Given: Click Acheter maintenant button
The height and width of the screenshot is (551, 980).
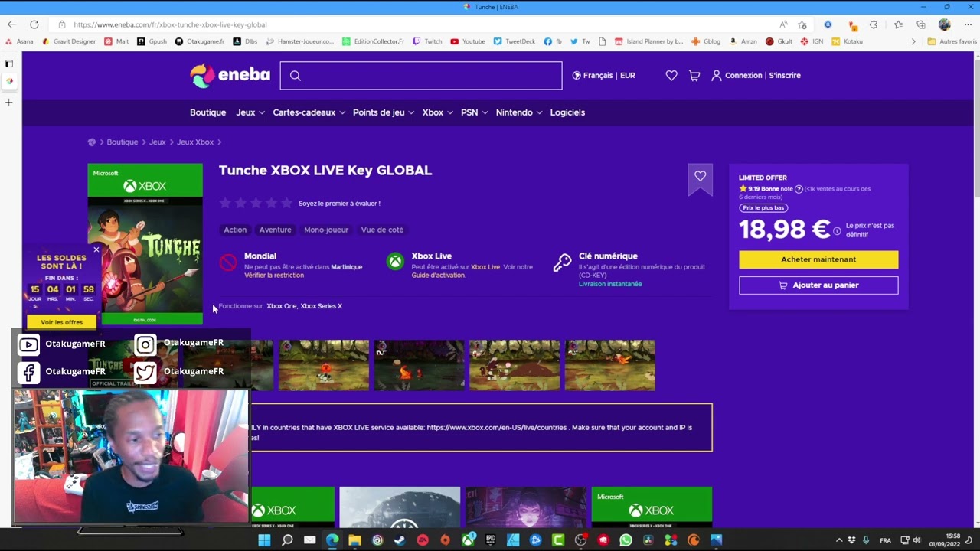Looking at the screenshot, I should (818, 259).
